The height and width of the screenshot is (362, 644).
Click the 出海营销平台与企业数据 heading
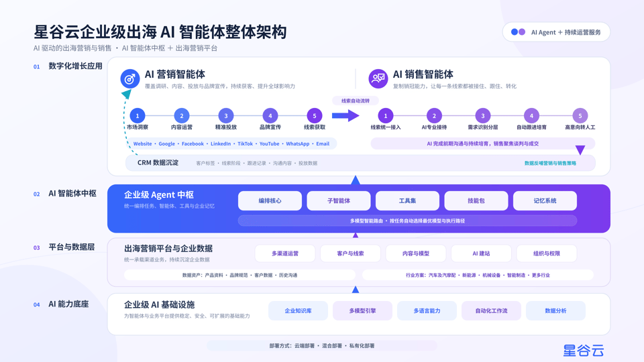(x=168, y=248)
